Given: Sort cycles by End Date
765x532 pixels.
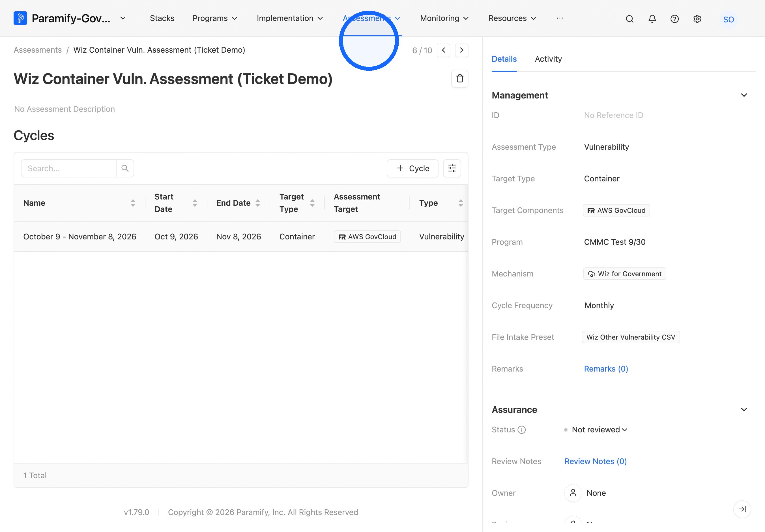Looking at the screenshot, I should [257, 203].
